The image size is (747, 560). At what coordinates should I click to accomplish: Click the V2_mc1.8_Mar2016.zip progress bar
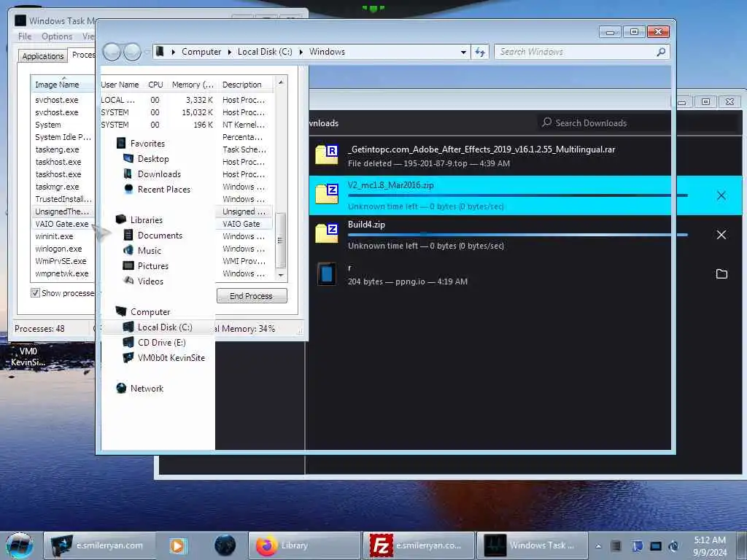518,195
